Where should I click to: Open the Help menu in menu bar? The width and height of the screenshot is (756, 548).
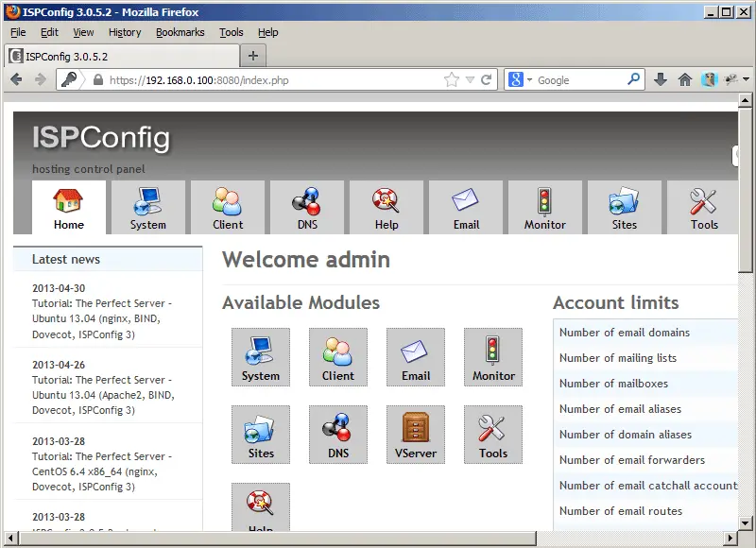(x=268, y=32)
